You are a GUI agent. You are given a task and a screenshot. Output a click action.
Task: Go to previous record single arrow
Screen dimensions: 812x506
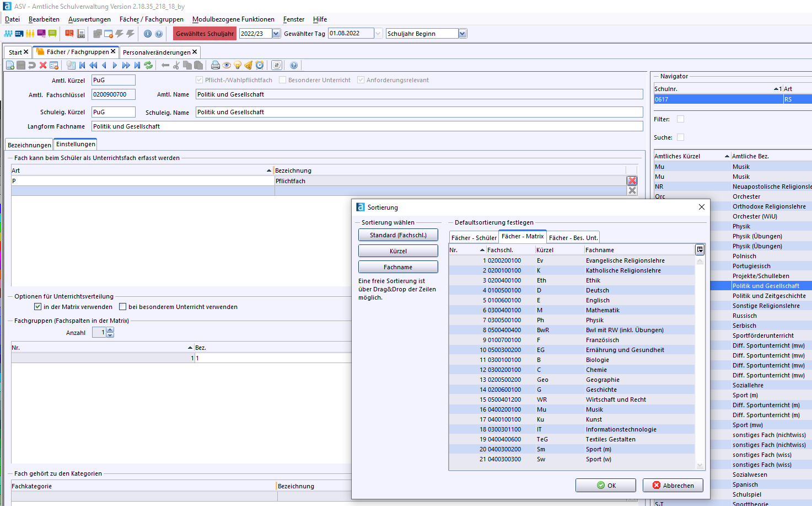pos(104,65)
